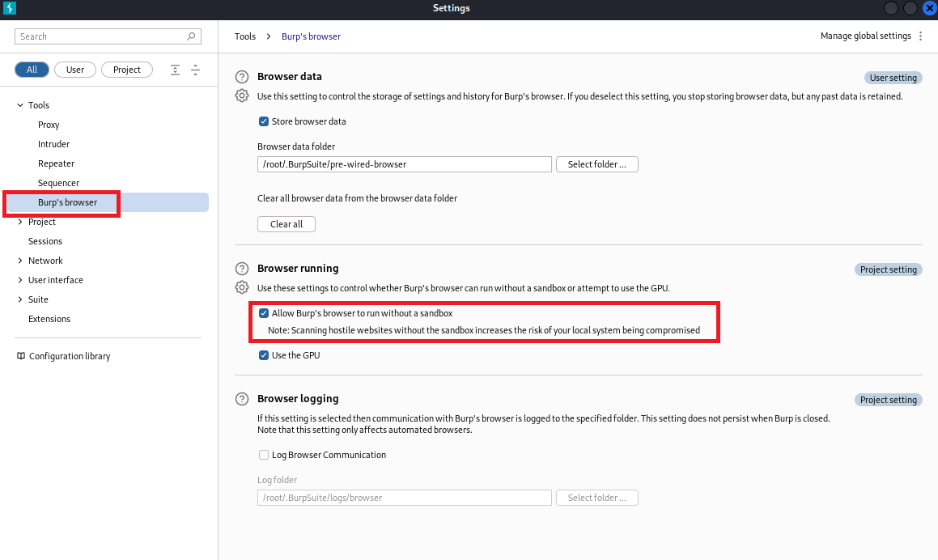This screenshot has width=938, height=560.
Task: Focus the settings Search field
Action: [108, 36]
